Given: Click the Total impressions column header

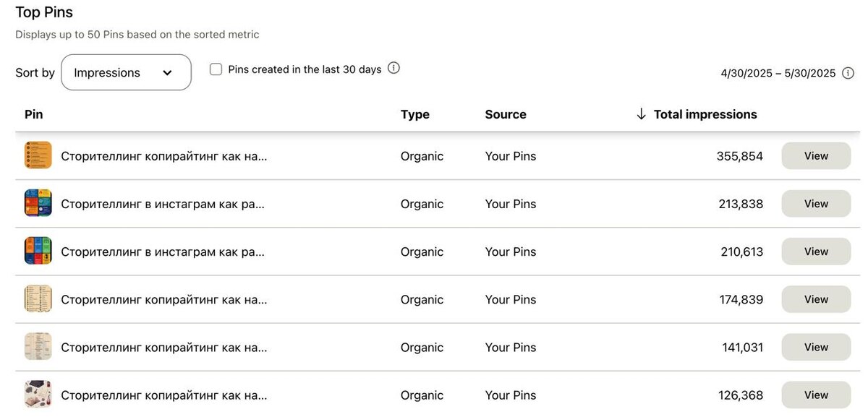Looking at the screenshot, I should 705,114.
